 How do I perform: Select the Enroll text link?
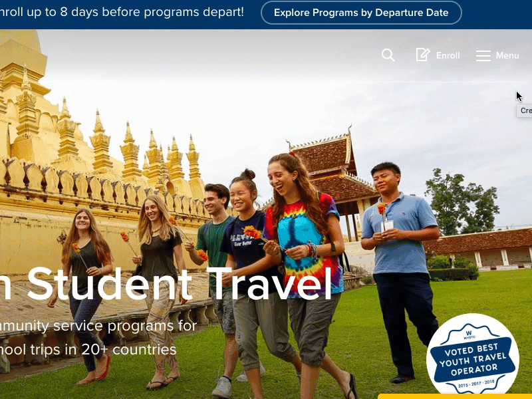448,56
